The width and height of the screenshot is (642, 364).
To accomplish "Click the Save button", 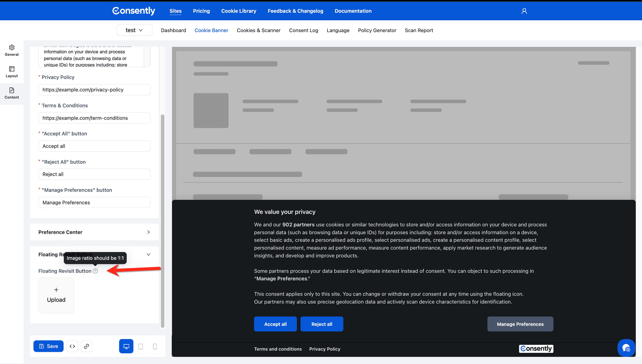I will click(48, 346).
